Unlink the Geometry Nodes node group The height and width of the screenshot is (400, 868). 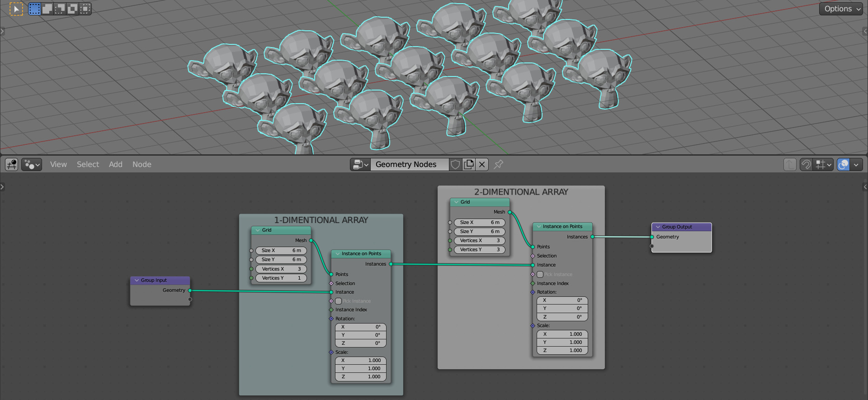pos(482,164)
